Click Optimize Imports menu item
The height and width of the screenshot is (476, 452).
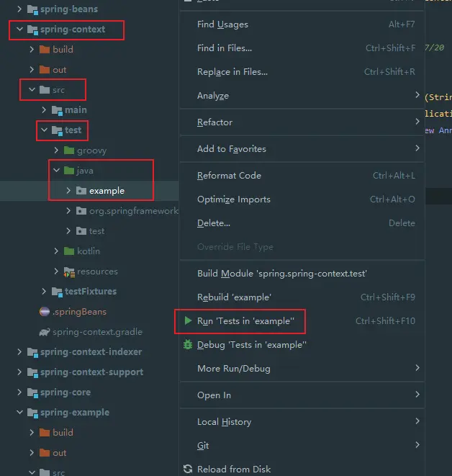click(233, 199)
